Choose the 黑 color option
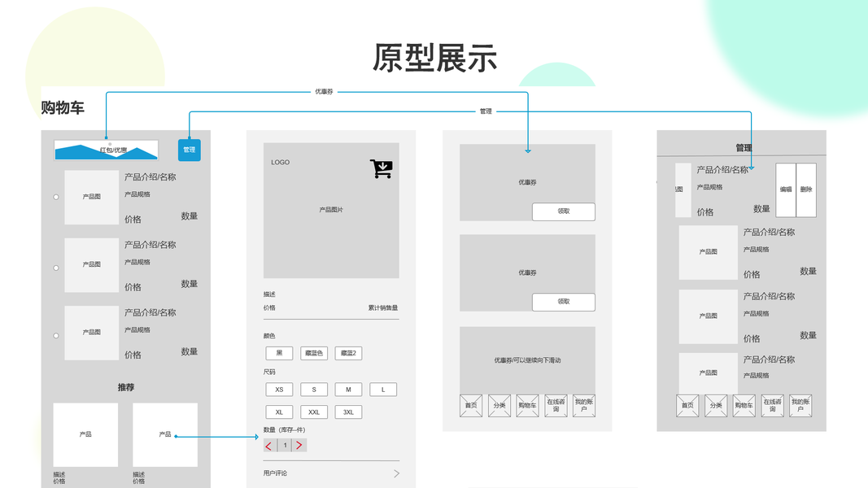 [279, 353]
